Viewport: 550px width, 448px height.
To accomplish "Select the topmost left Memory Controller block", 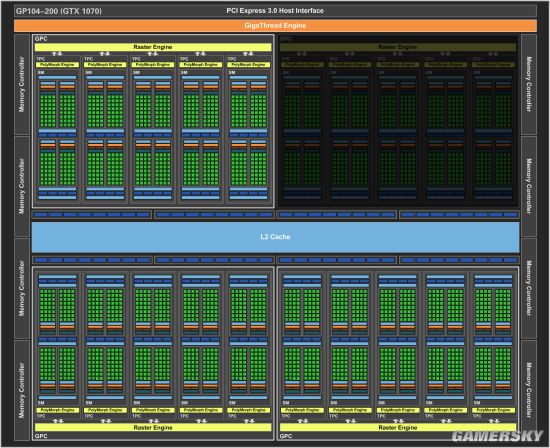I will click(22, 84).
